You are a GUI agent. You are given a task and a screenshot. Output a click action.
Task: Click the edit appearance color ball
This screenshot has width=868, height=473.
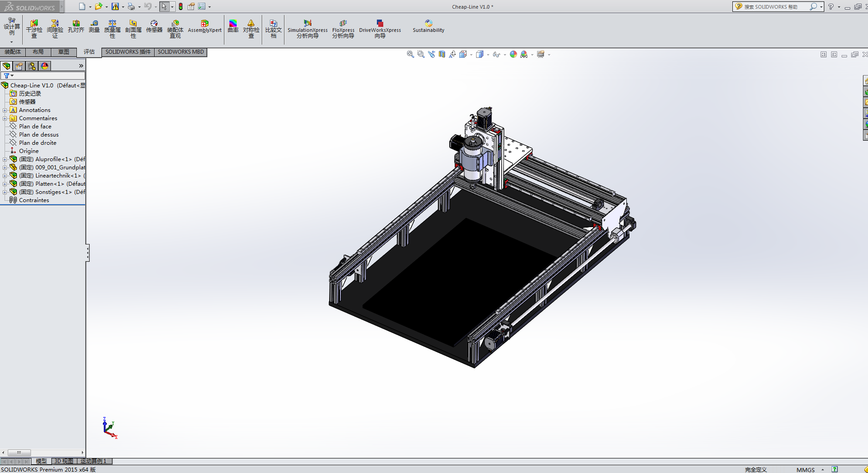pyautogui.click(x=513, y=54)
